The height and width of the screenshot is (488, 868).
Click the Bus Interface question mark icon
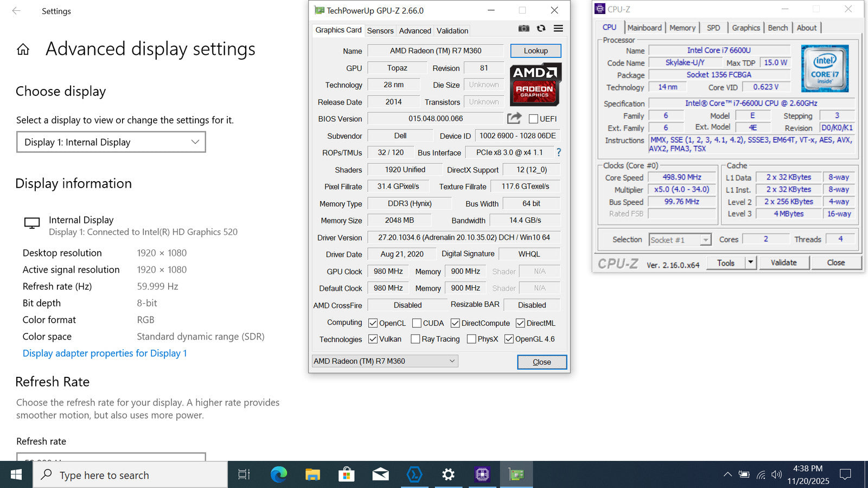558,152
